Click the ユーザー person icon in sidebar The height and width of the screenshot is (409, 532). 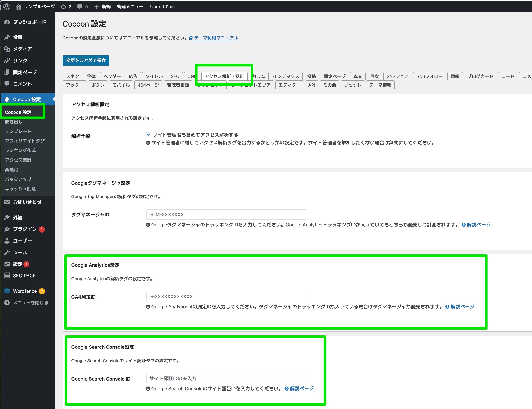point(7,241)
